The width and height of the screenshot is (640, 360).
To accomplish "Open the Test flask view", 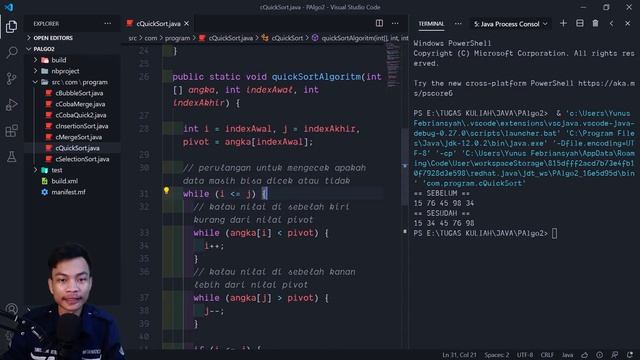I will pyautogui.click(x=11, y=156).
